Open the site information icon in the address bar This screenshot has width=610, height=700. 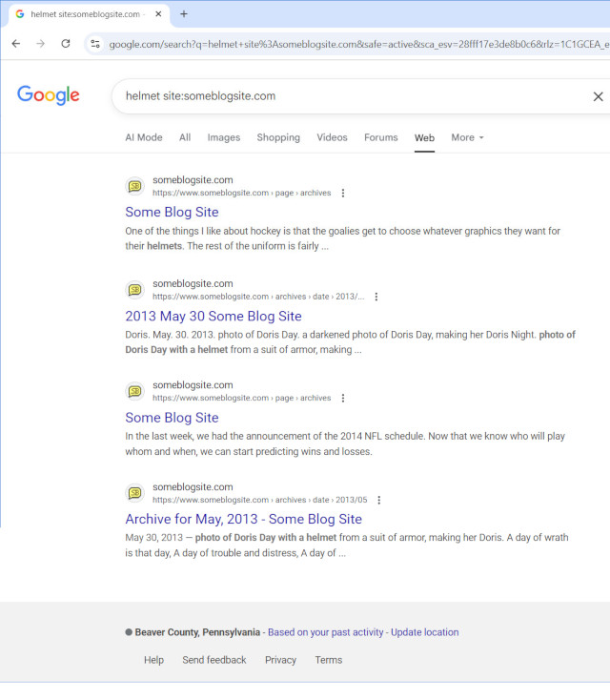coord(95,44)
